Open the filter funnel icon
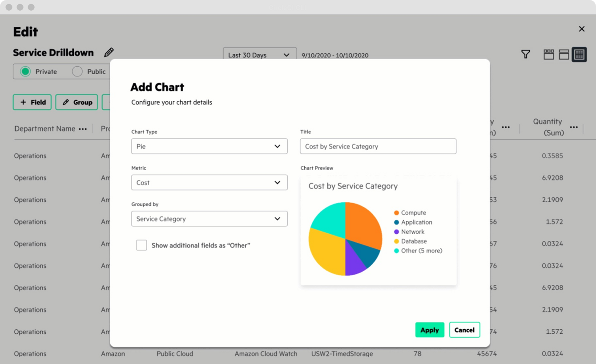596x364 pixels. pos(525,54)
